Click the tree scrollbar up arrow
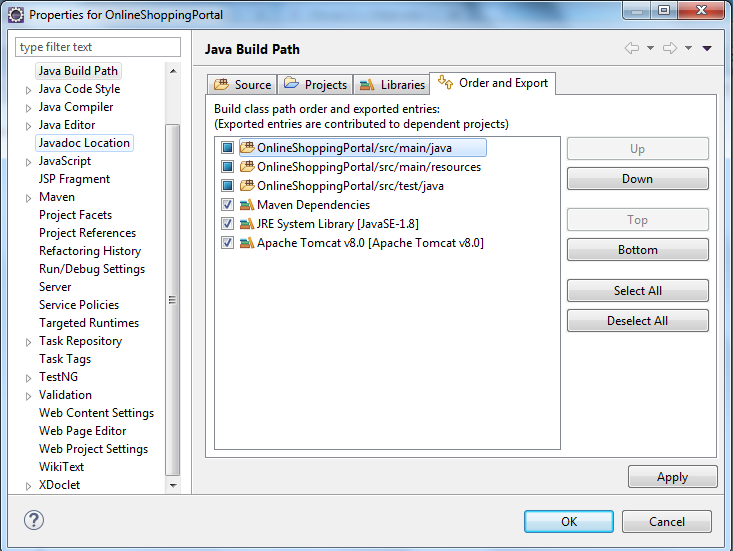The height and width of the screenshot is (551, 733). (x=173, y=71)
